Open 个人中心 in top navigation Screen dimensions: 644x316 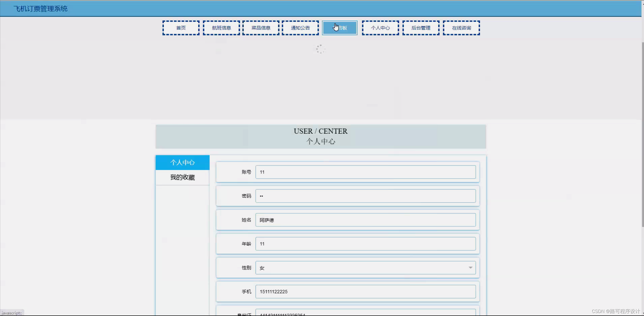pos(380,28)
